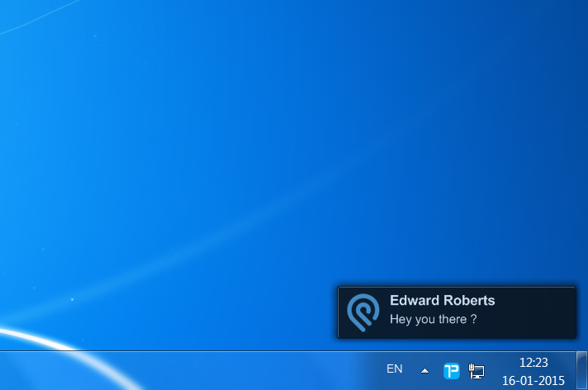Click the date 16-01-2015 in taskbar
This screenshot has width=588, height=390.
coord(533,381)
